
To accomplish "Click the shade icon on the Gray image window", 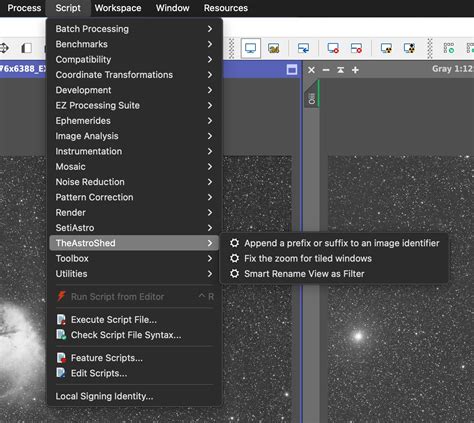I will 341,70.
